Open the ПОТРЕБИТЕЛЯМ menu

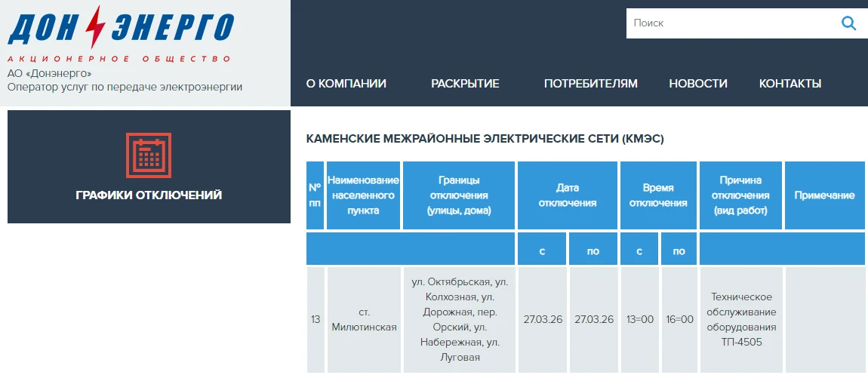591,84
